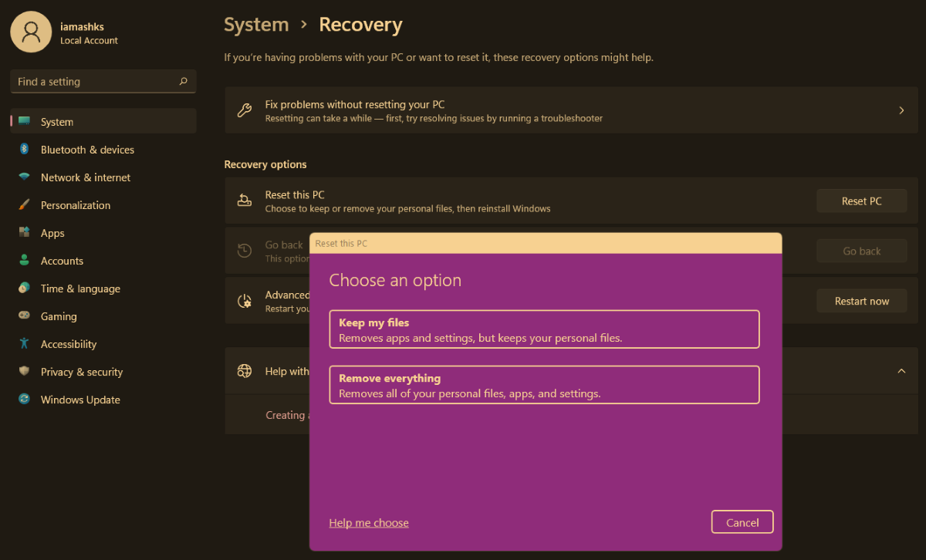Click the search magnifier icon

click(x=183, y=81)
